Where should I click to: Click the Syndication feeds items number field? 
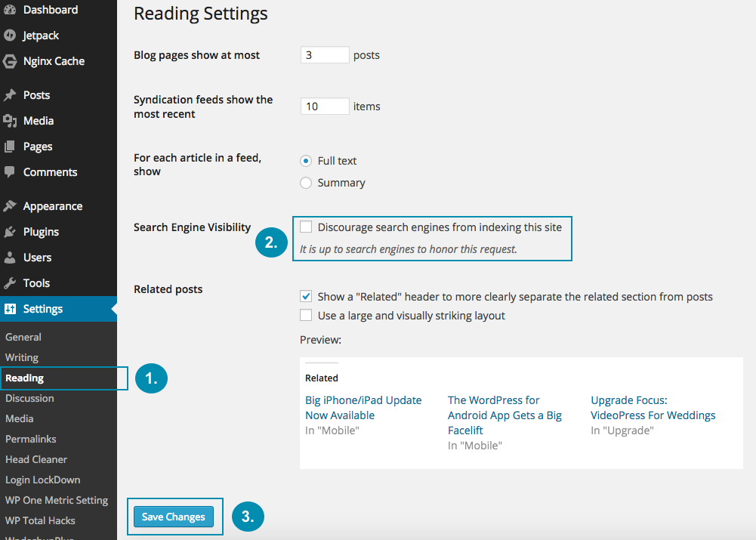[325, 106]
